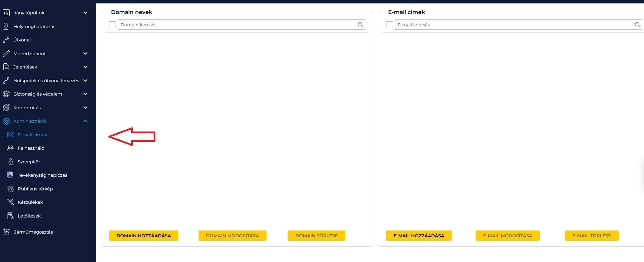
Task: Click the E-mail címek envelope icon
Action: tap(11, 135)
